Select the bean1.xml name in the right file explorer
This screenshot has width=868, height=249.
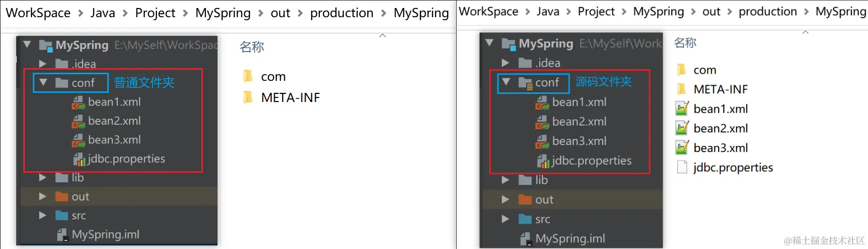pyautogui.click(x=721, y=109)
